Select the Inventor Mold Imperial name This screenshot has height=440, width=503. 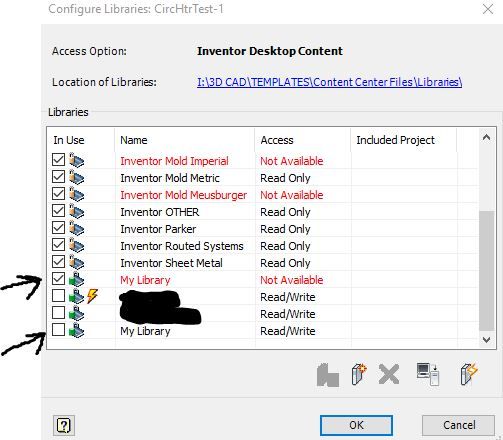click(x=174, y=161)
